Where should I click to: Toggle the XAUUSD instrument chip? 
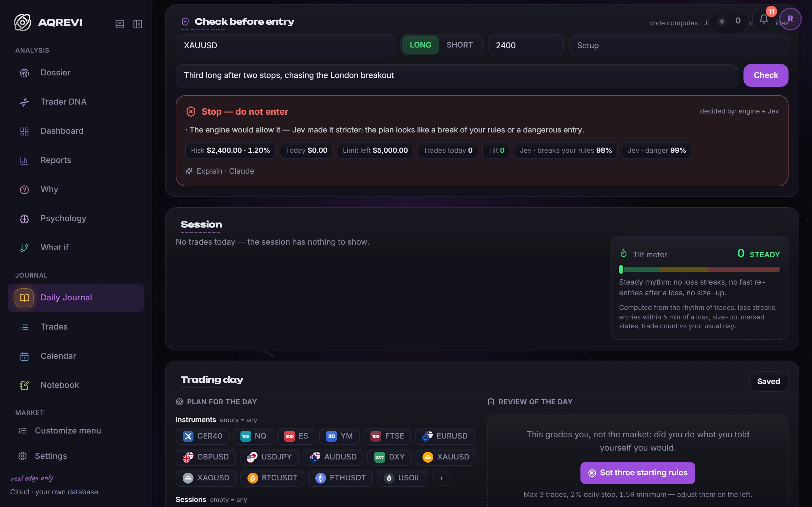point(446,457)
